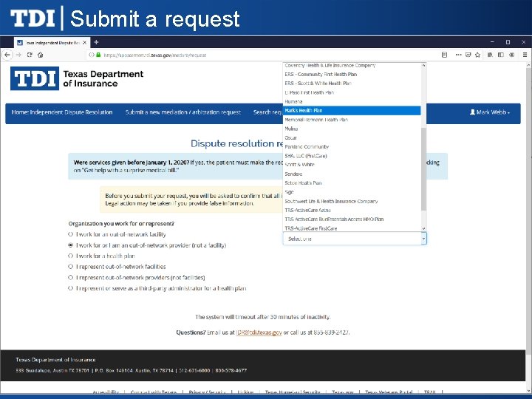Click the green padlock in the address bar
The height and width of the screenshot is (399, 532).
pyautogui.click(x=99, y=55)
